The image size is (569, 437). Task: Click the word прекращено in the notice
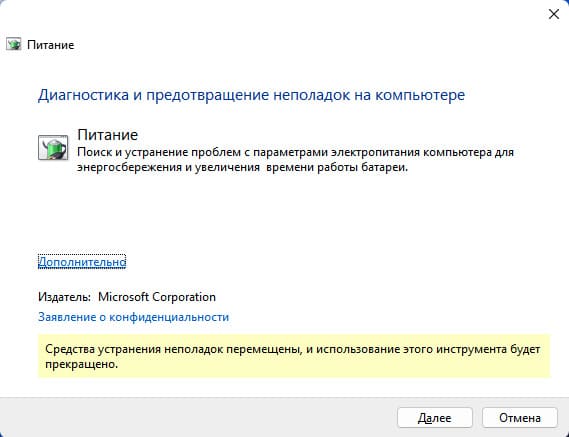(x=82, y=364)
